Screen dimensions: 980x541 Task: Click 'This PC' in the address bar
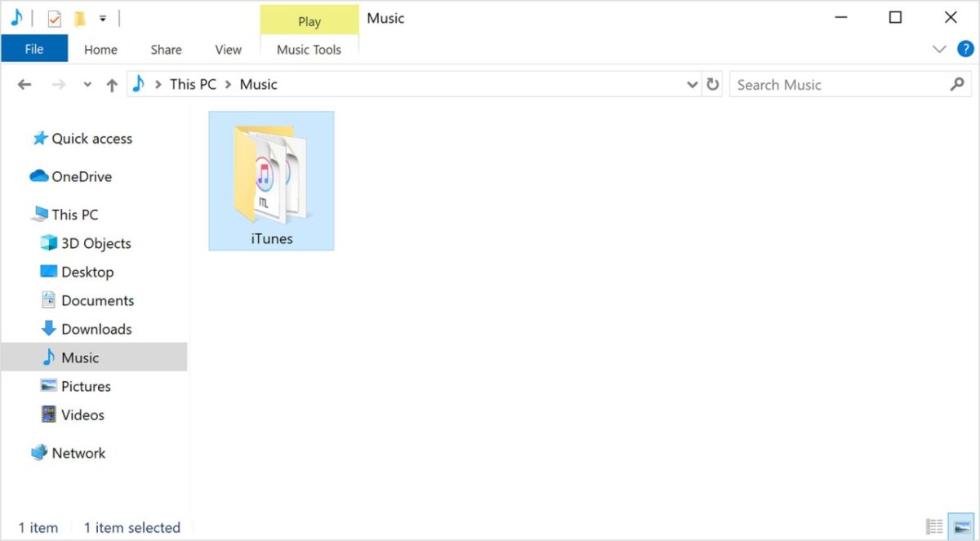(x=193, y=84)
